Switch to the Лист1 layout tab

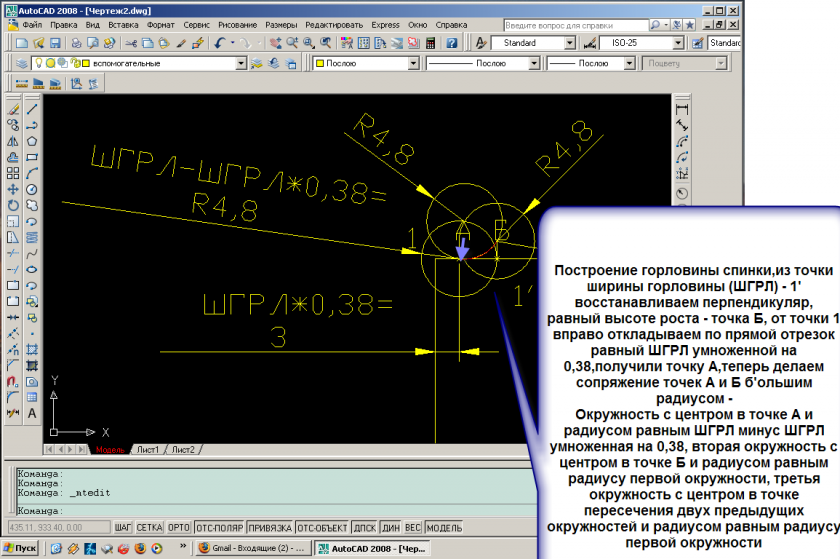click(x=149, y=450)
